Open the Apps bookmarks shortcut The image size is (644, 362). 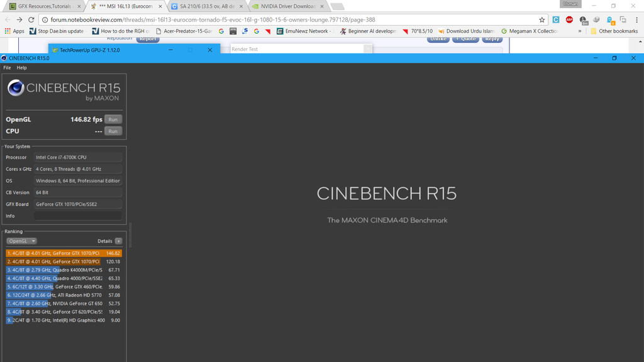(14, 31)
